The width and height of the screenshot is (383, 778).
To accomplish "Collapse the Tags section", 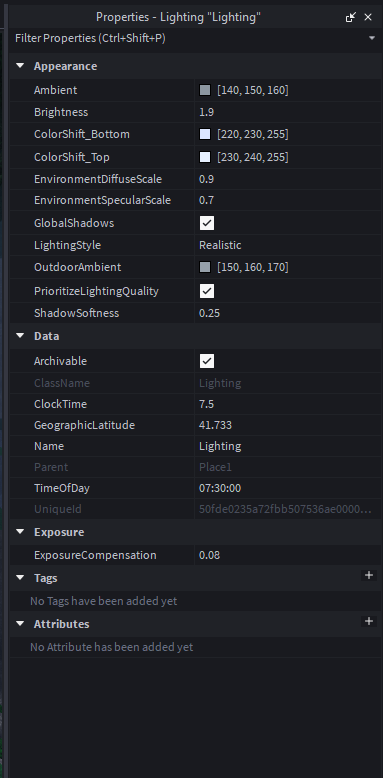I will (20, 578).
